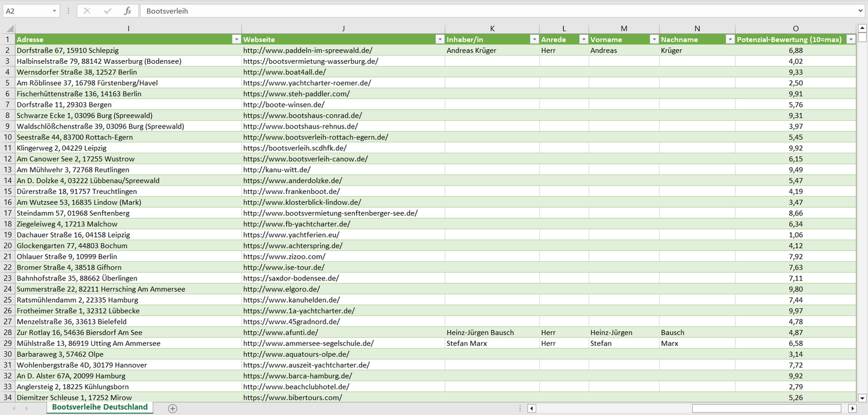Click horizontal scrollbar left arrow
This screenshot has height=415, width=868.
click(532, 408)
